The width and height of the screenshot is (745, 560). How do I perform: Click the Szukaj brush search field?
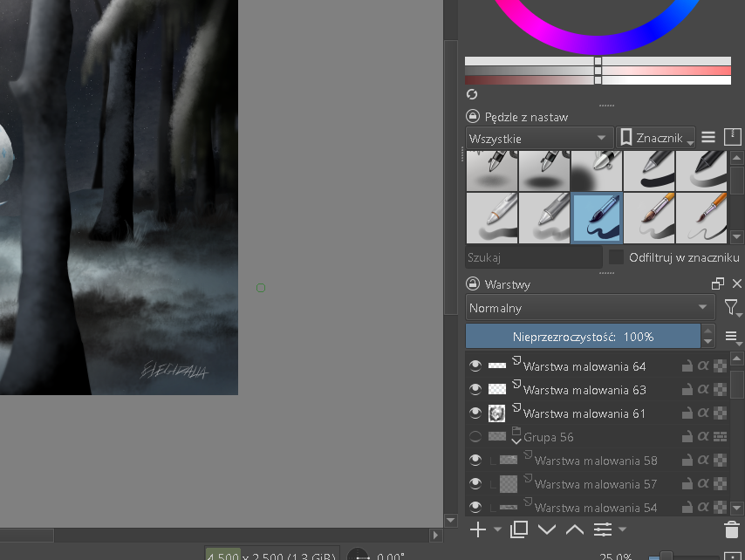(x=533, y=257)
